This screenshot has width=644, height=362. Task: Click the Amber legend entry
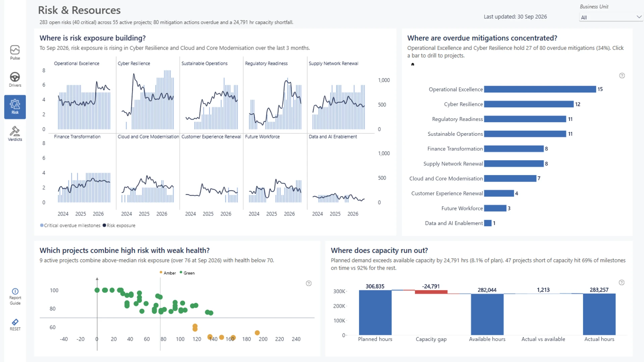[x=168, y=273]
